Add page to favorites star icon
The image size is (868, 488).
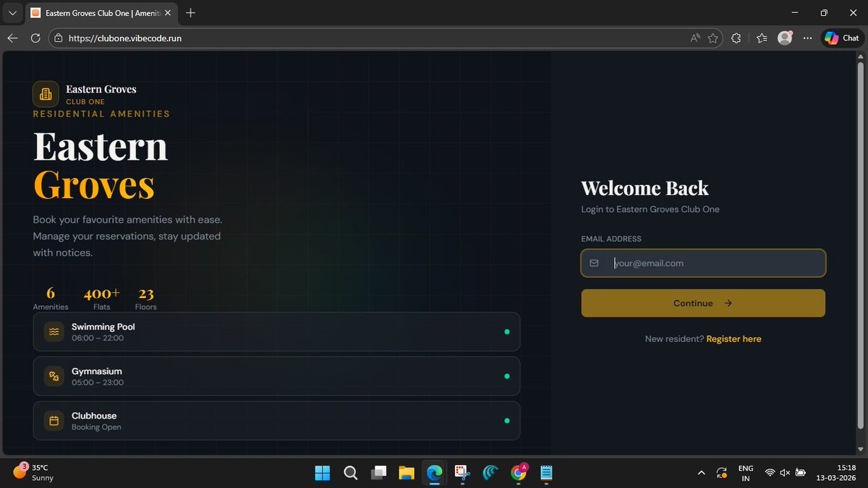point(713,38)
